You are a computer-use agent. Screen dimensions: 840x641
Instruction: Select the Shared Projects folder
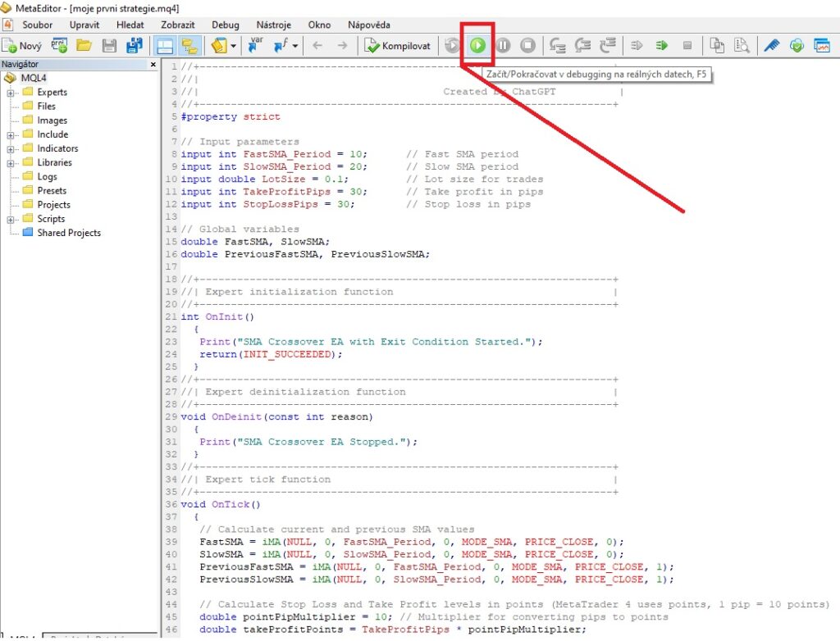(67, 233)
